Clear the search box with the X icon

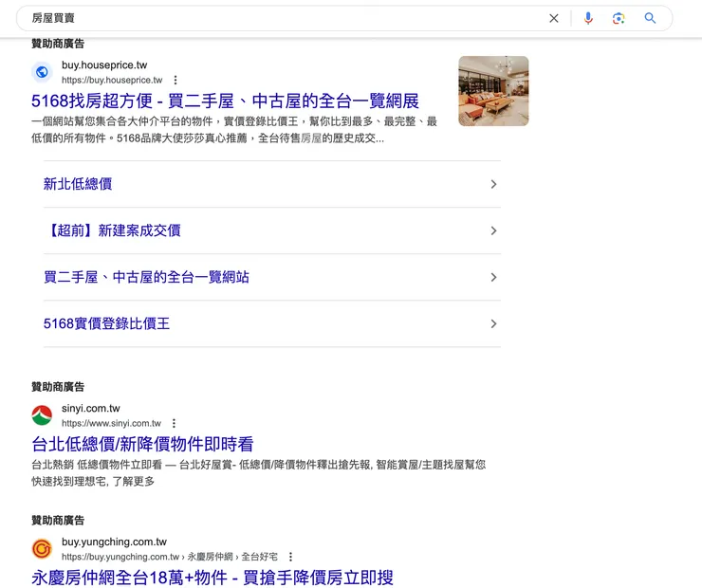click(554, 18)
